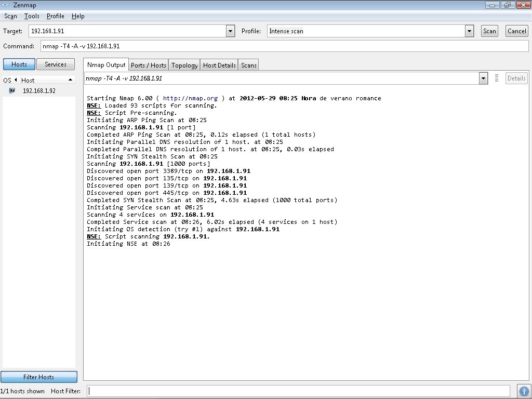Open the Target dropdown arrow
The width and height of the screenshot is (532, 399).
coord(230,31)
